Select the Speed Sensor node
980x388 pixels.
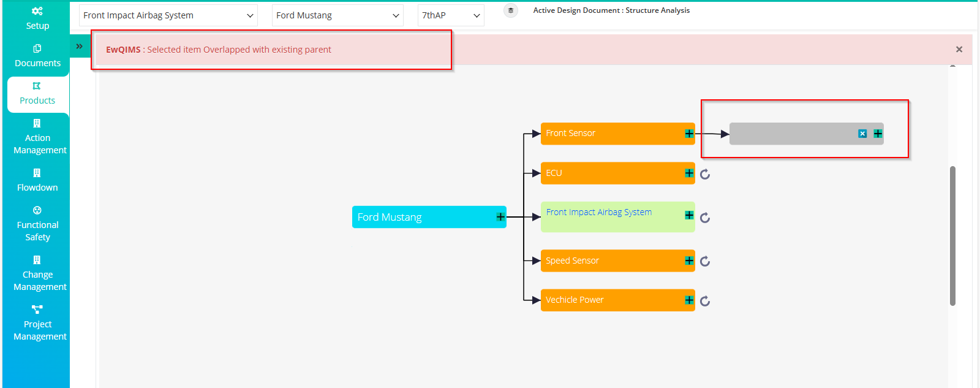[618, 261]
